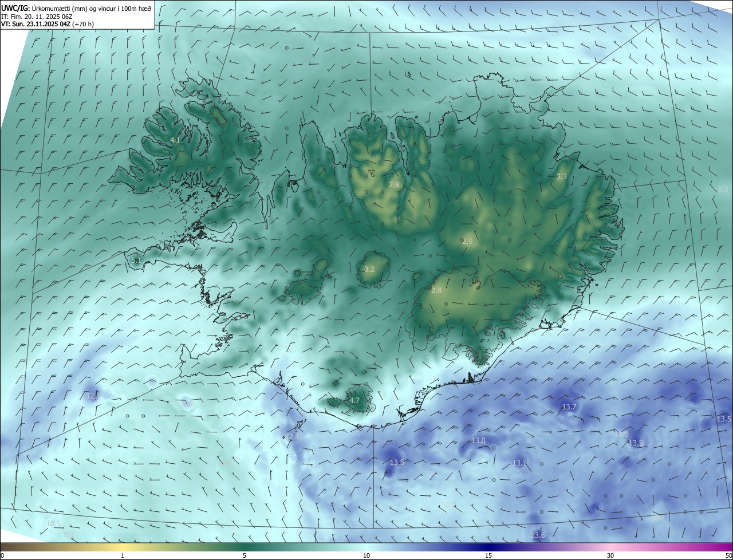Viewport: 733px width, 560px height.
Task: Click the color bar tick label 1
Action: pyautogui.click(x=123, y=556)
